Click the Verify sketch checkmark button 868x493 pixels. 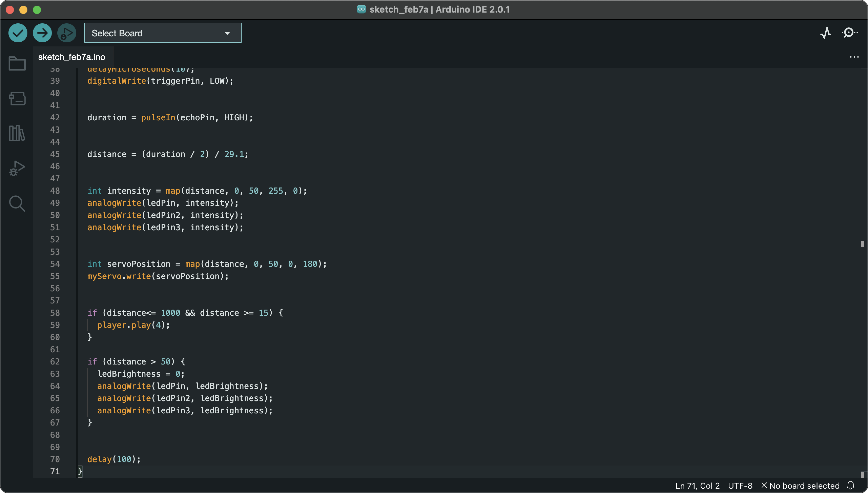(x=18, y=33)
